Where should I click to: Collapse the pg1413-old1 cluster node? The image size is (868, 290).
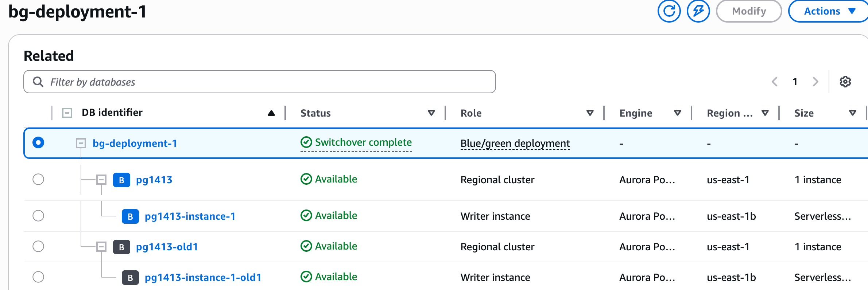tap(101, 247)
